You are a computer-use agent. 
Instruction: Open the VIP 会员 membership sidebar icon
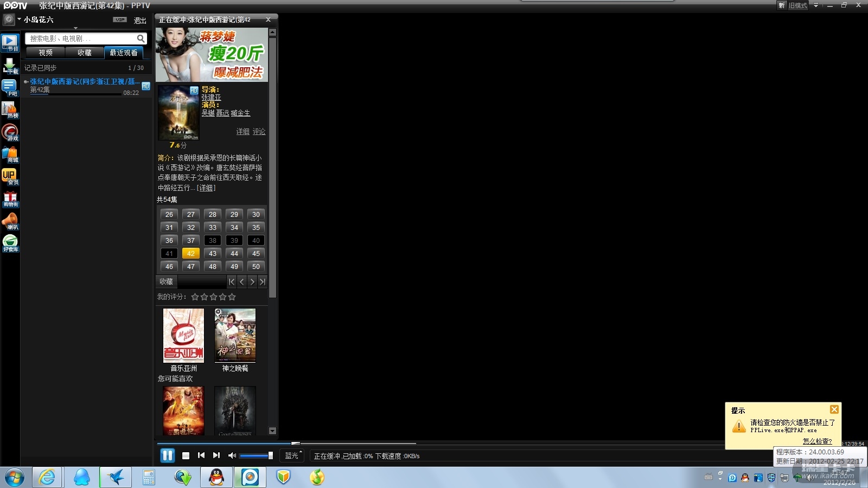click(10, 177)
